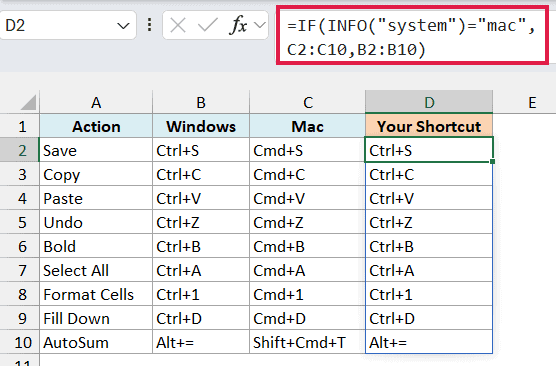Click the 'Cmd+A' cell
Viewport: 556px width, 366px height.
coord(307,270)
